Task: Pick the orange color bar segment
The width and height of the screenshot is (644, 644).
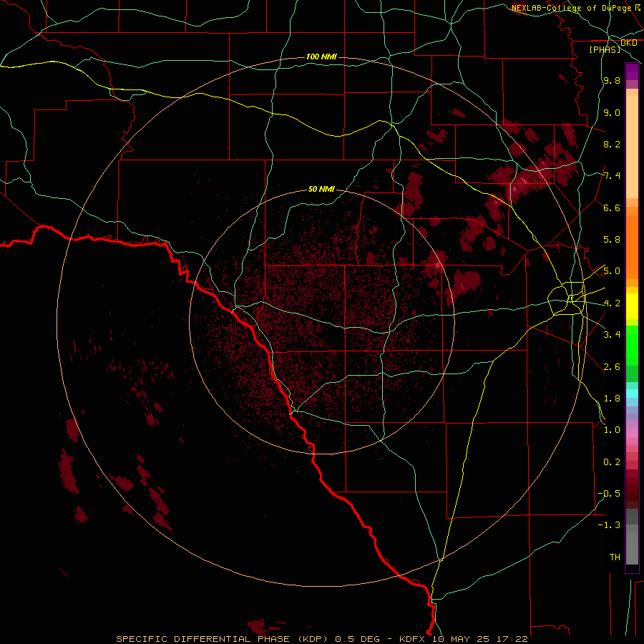Action: 632,248
